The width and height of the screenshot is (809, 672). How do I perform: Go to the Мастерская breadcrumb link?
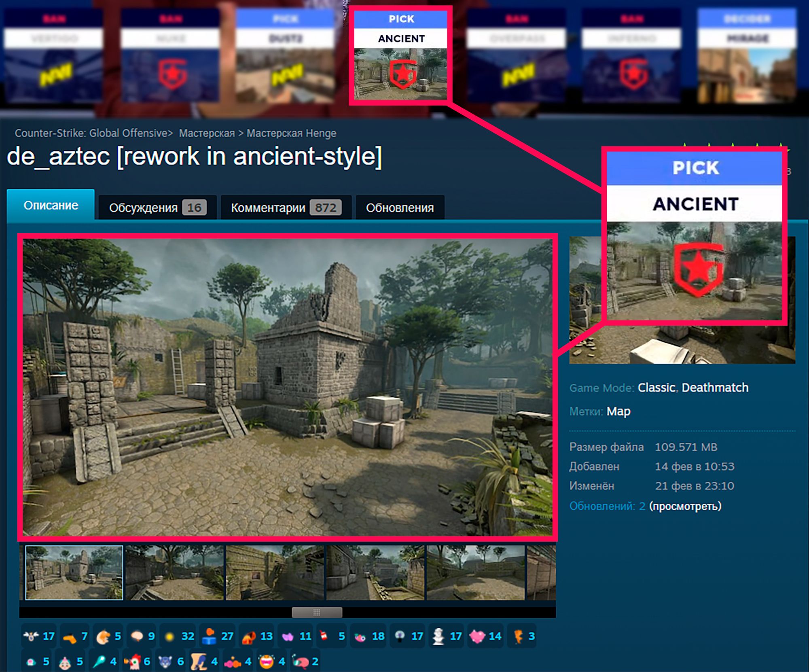[x=207, y=133]
